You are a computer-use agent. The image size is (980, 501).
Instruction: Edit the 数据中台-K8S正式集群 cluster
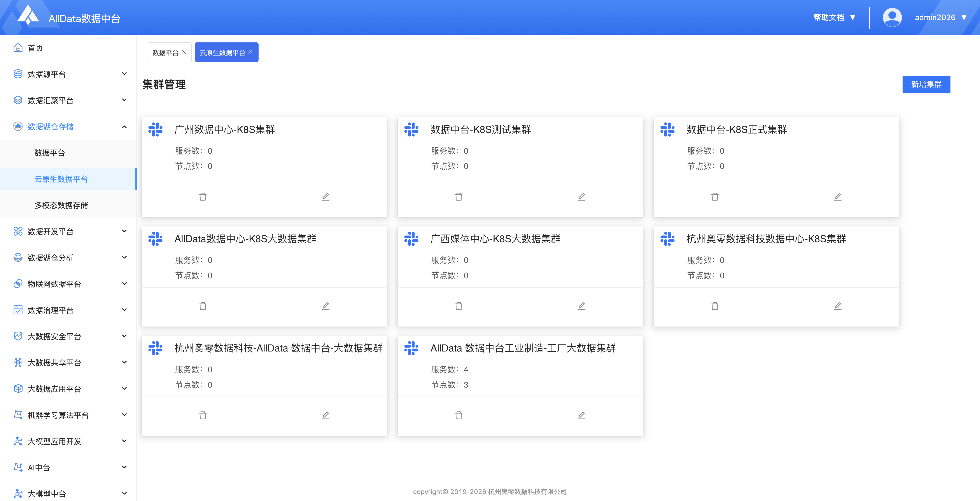837,197
